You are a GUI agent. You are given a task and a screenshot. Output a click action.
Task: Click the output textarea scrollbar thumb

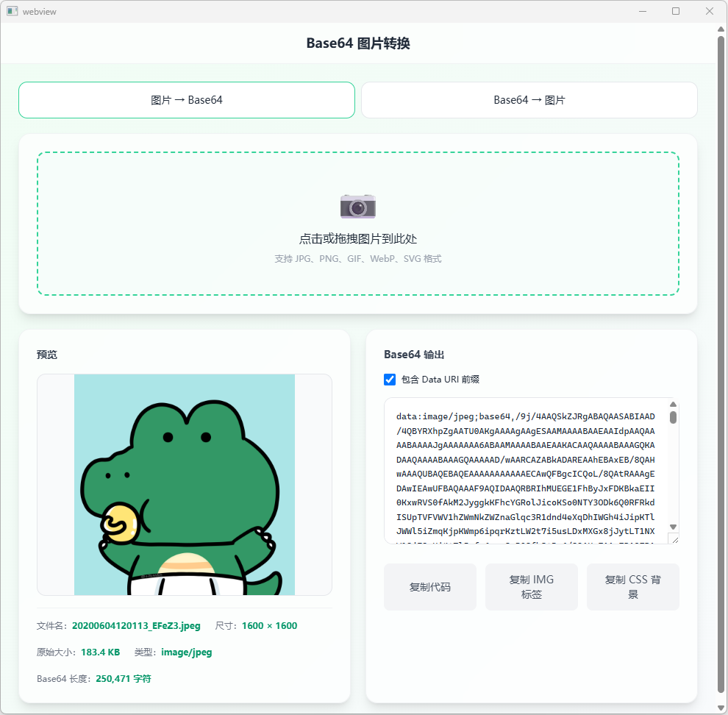pos(673,417)
